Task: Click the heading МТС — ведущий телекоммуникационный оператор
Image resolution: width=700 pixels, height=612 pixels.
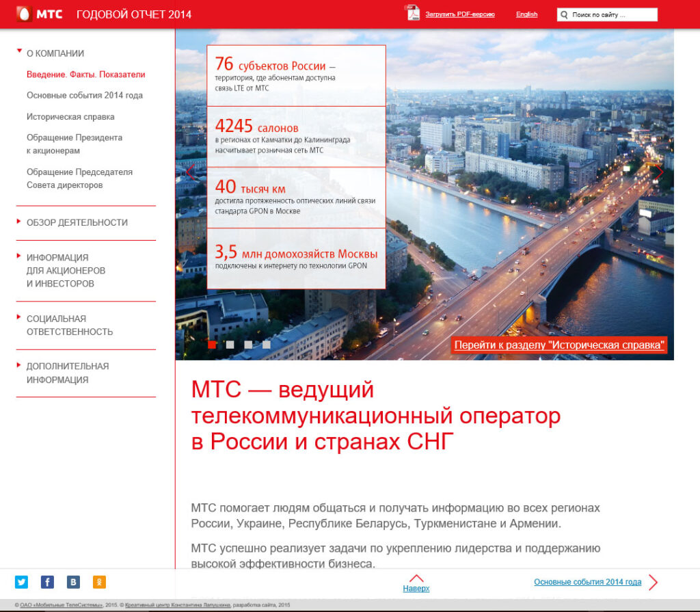Action: click(x=376, y=416)
